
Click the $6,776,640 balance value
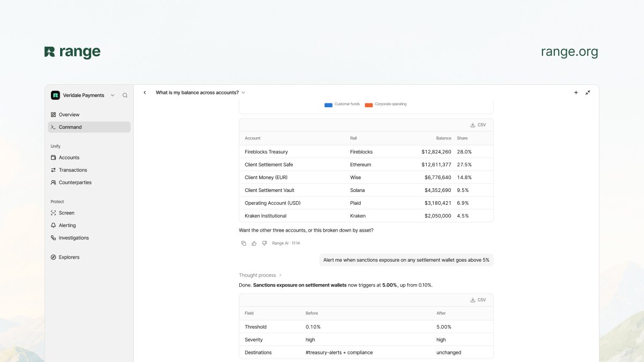(x=438, y=178)
